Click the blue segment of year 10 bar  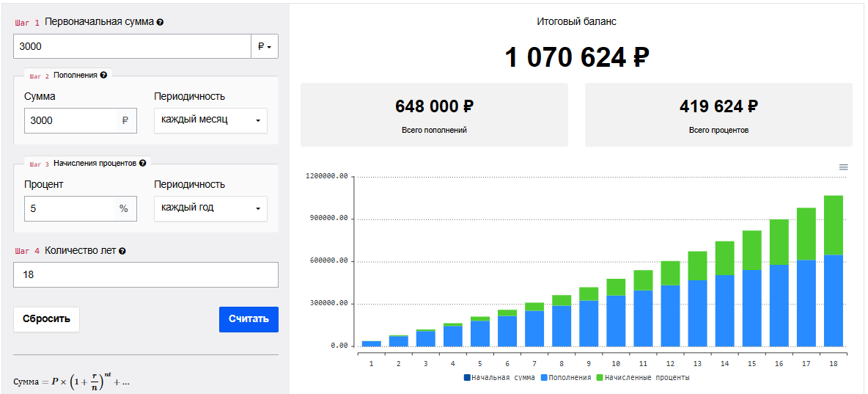click(616, 321)
